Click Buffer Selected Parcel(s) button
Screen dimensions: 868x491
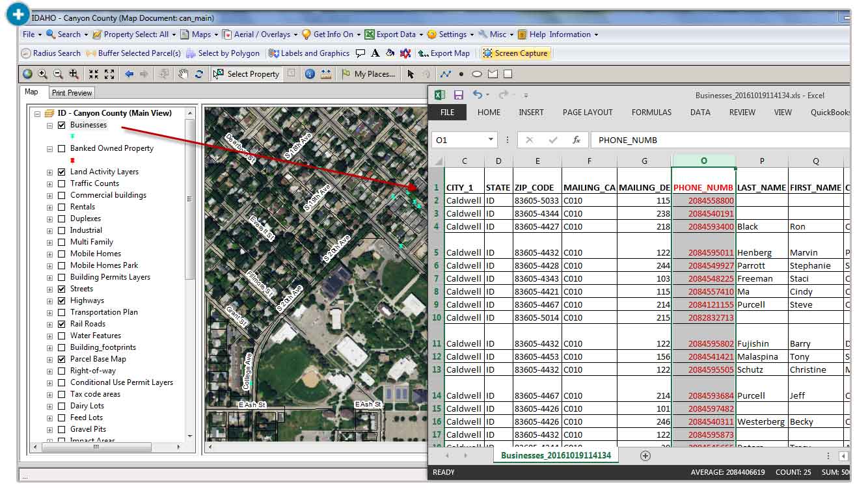(133, 53)
